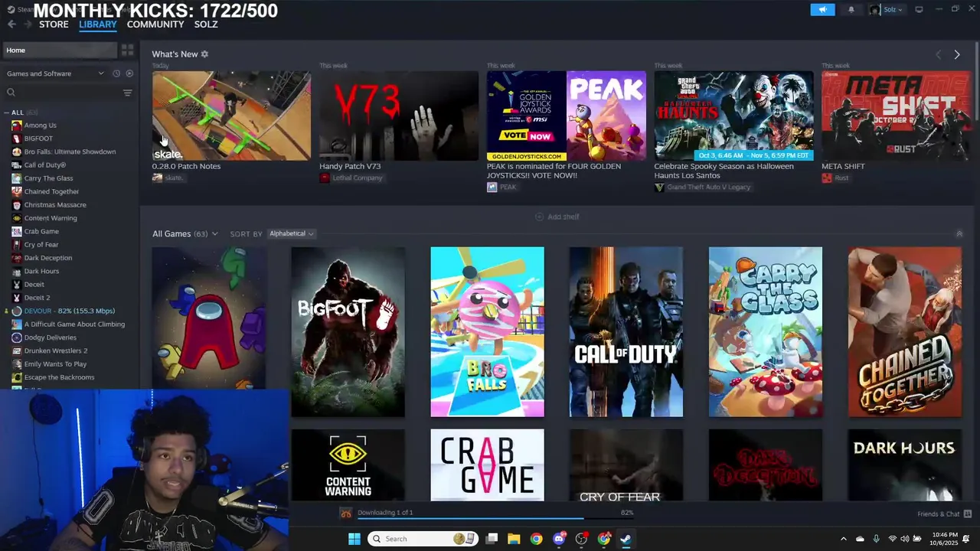Click the recent activity clock sort icon

tap(116, 73)
